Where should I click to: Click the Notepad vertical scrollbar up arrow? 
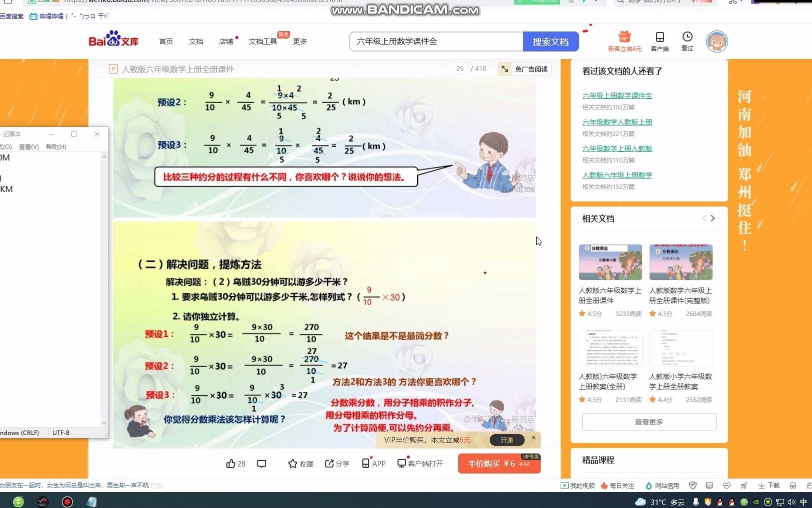pyautogui.click(x=104, y=156)
